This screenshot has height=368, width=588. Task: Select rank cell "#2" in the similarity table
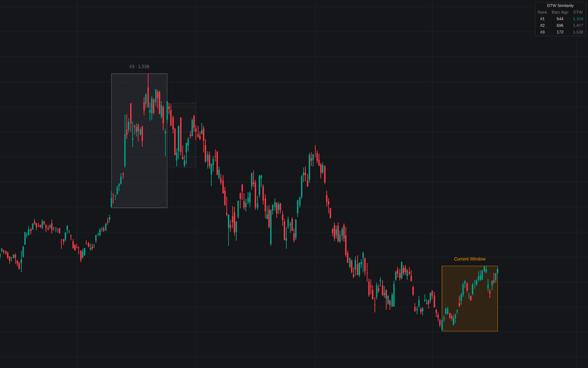click(542, 26)
